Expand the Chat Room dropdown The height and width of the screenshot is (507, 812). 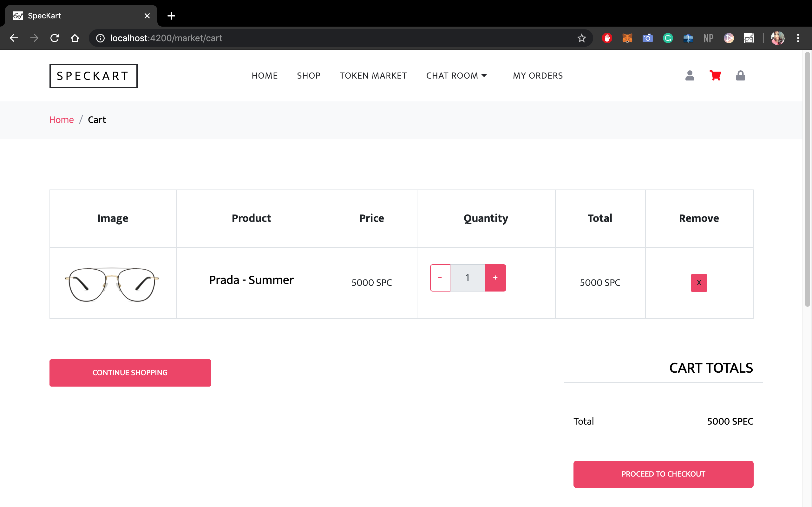456,76
